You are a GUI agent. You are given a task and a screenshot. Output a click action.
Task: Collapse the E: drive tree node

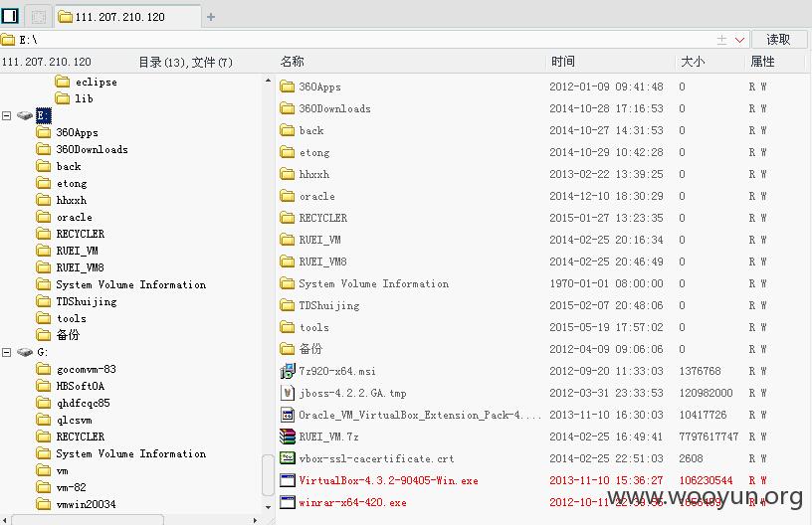(6, 115)
